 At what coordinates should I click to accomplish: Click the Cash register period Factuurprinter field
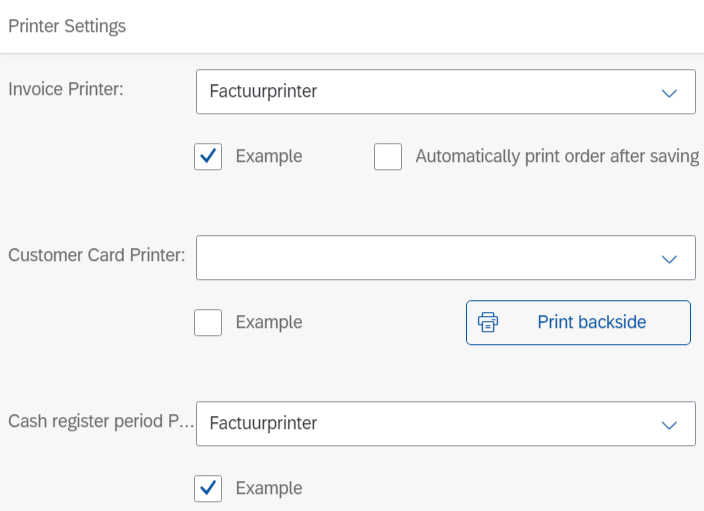[420, 424]
